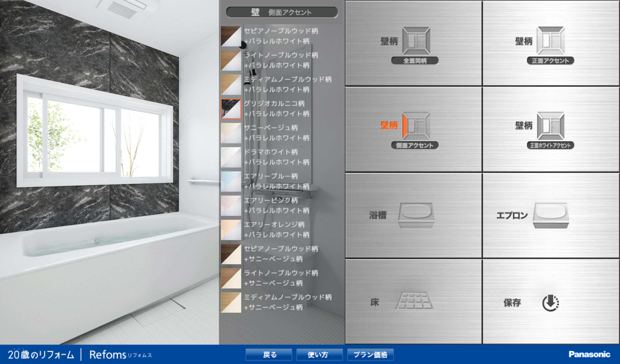Pick the ミディアムノーブルウッド柄+パラレルホワイト柄 swatch

click(x=231, y=85)
